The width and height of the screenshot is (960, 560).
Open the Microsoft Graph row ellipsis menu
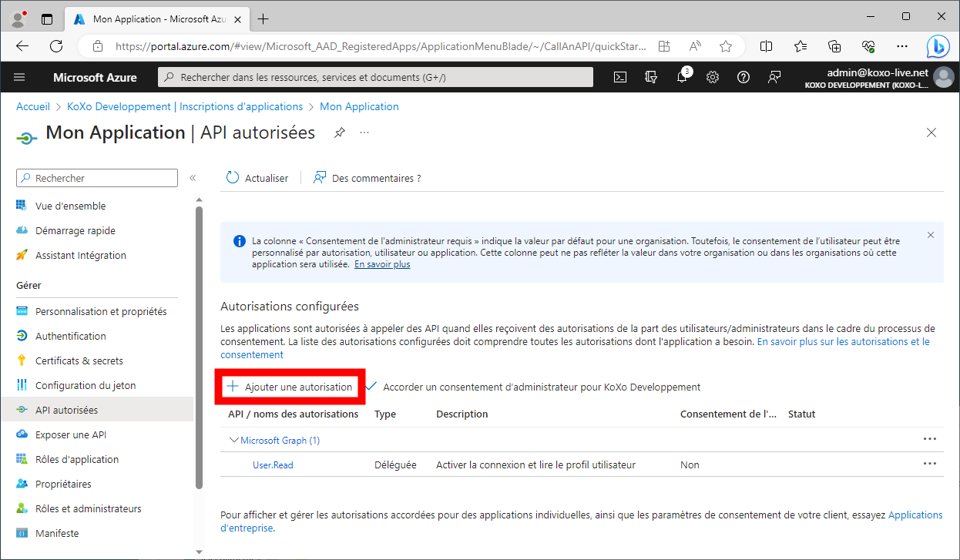tap(930, 439)
